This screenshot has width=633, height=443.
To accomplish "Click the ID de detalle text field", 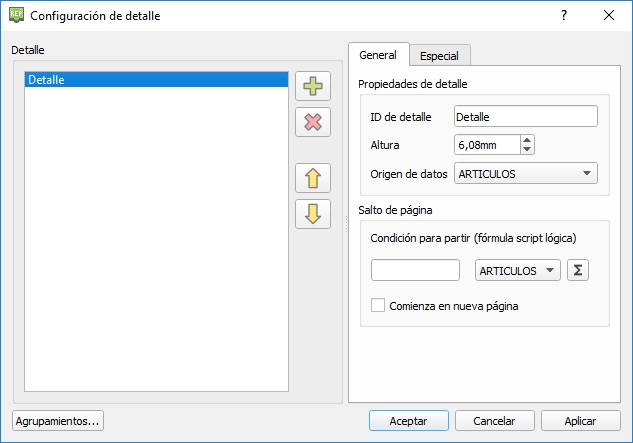I will [x=525, y=117].
